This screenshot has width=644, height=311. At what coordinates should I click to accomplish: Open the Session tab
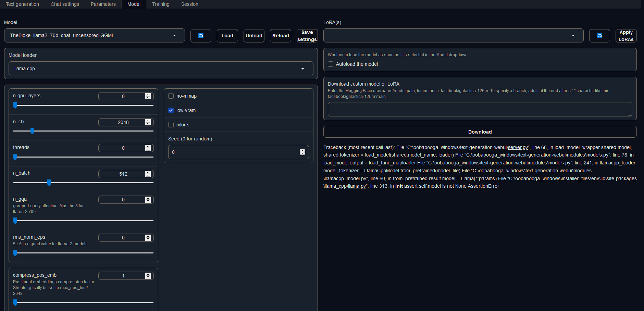point(189,4)
